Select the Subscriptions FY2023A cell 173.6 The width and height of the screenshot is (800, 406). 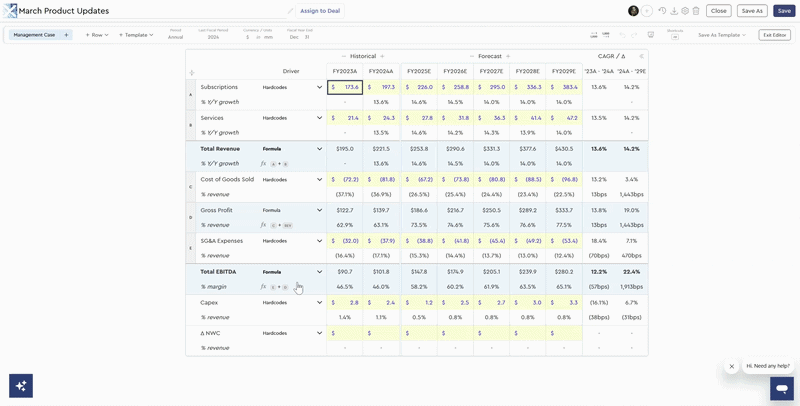[x=345, y=87]
